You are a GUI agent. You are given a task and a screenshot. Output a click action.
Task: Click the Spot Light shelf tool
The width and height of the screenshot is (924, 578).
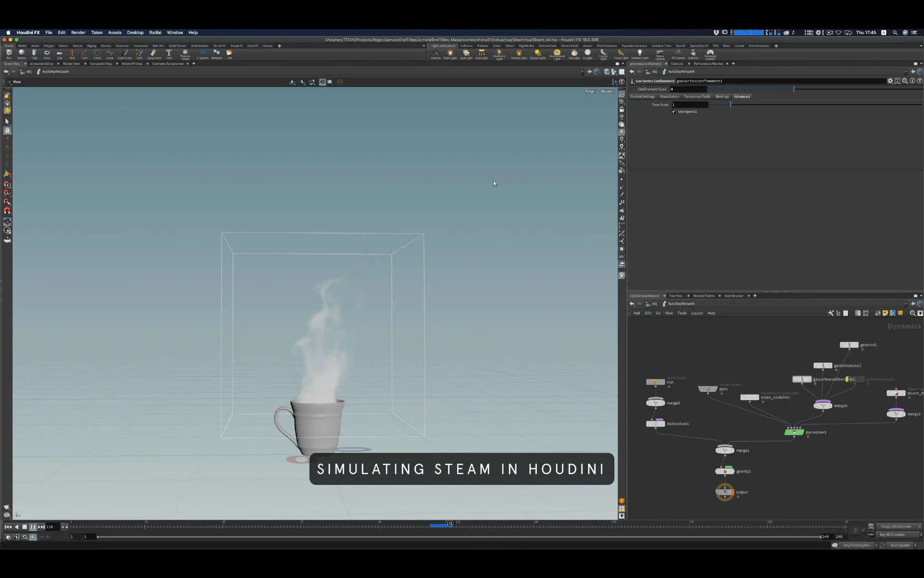(x=466, y=54)
